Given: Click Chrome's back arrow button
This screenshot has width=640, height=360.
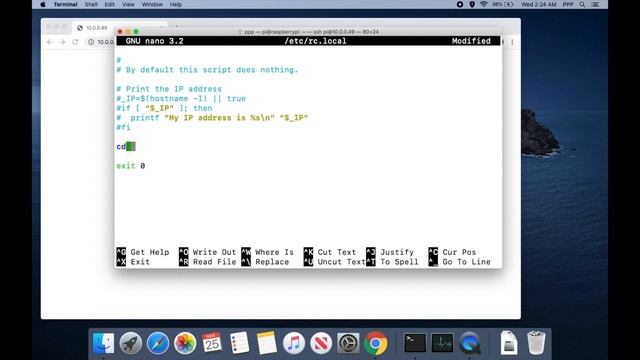Looking at the screenshot, I should click(49, 42).
